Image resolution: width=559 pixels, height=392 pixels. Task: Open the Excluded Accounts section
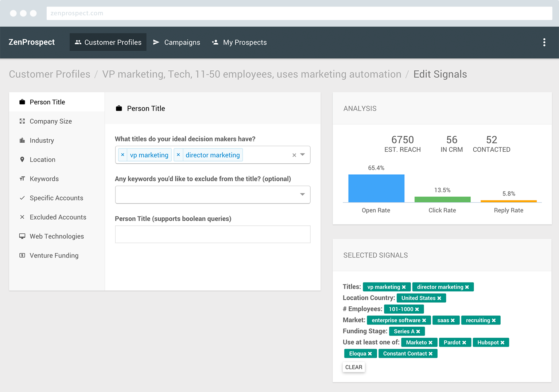point(57,217)
